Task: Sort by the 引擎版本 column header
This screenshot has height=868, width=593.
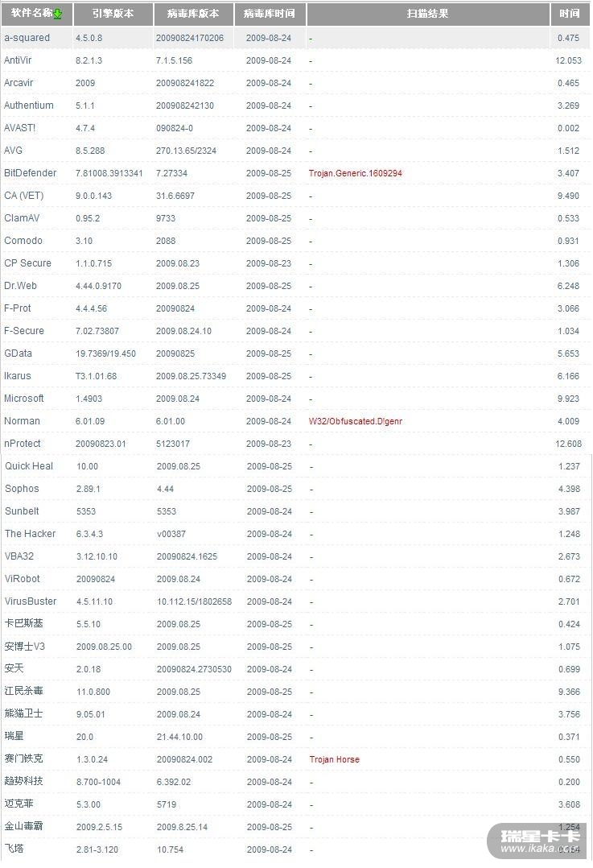Action: pos(113,14)
